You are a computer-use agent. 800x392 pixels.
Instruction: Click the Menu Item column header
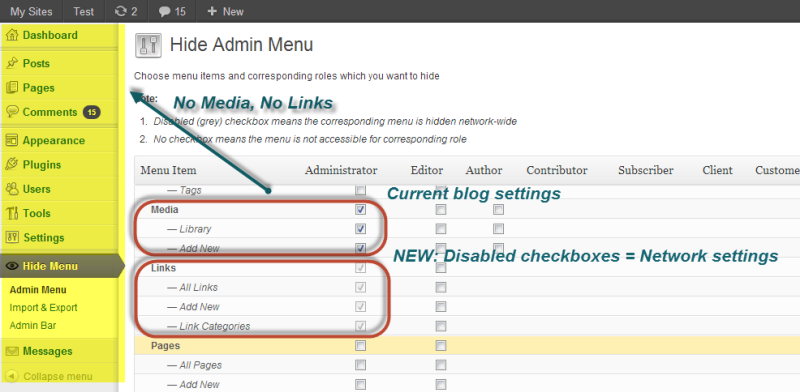(168, 170)
